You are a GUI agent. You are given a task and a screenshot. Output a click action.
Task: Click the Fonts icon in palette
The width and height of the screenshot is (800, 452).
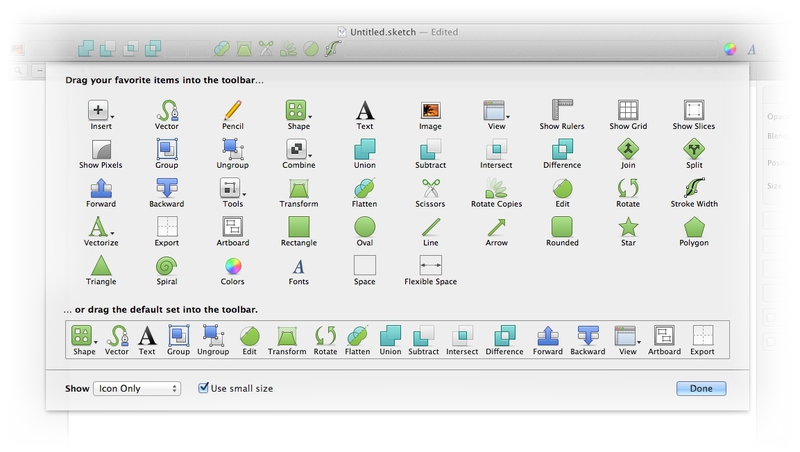[298, 266]
